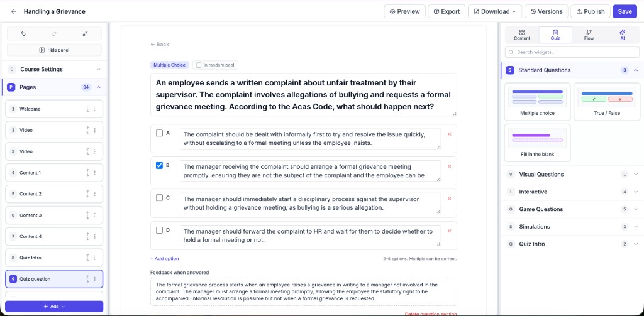The height and width of the screenshot is (316, 644).
Task: Click the Export button
Action: 447,11
